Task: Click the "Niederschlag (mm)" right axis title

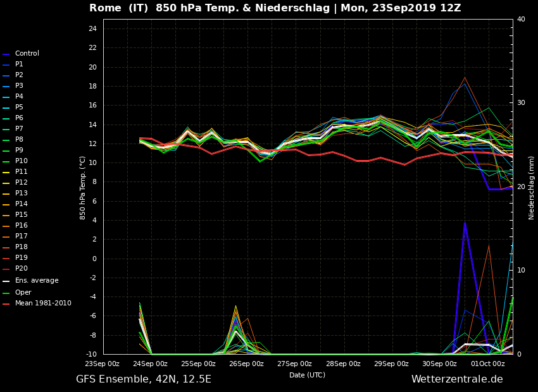Action: point(531,188)
